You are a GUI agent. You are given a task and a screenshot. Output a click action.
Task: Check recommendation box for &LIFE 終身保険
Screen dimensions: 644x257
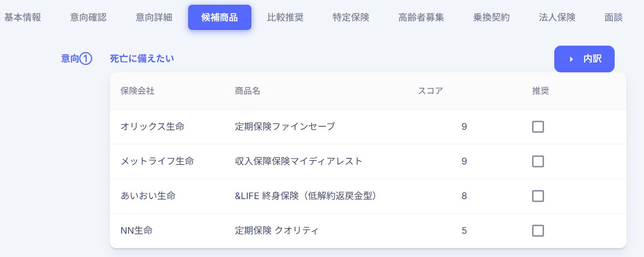[538, 196]
